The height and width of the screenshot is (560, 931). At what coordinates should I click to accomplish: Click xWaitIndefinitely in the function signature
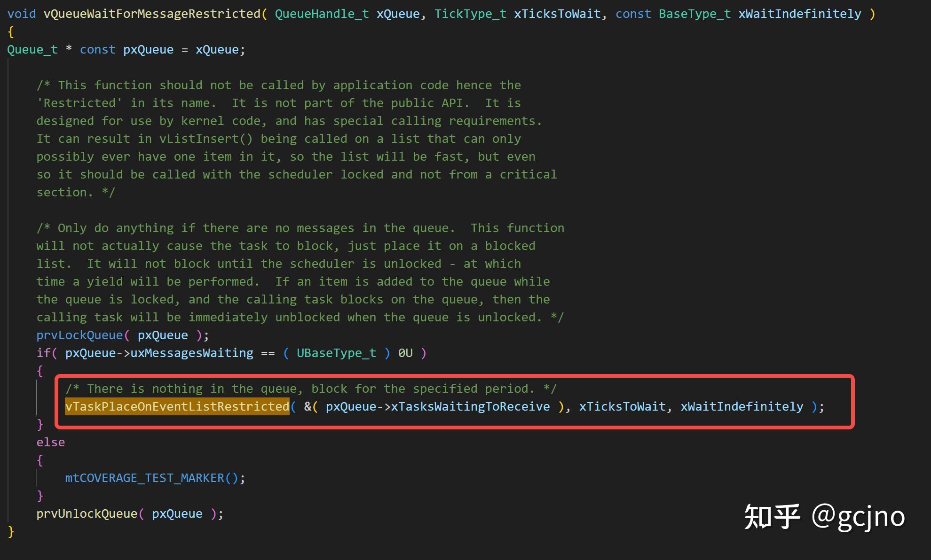[799, 14]
